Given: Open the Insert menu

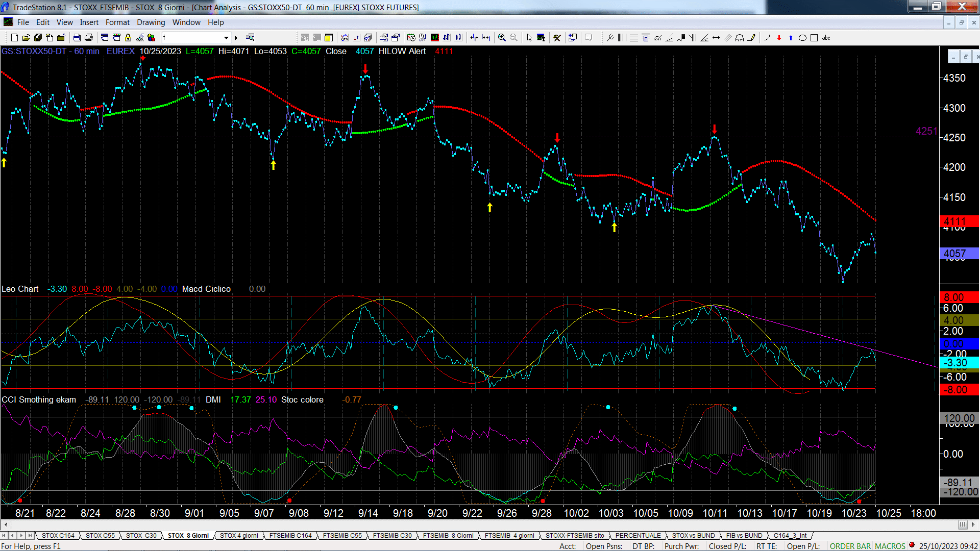Looking at the screenshot, I should [x=89, y=22].
